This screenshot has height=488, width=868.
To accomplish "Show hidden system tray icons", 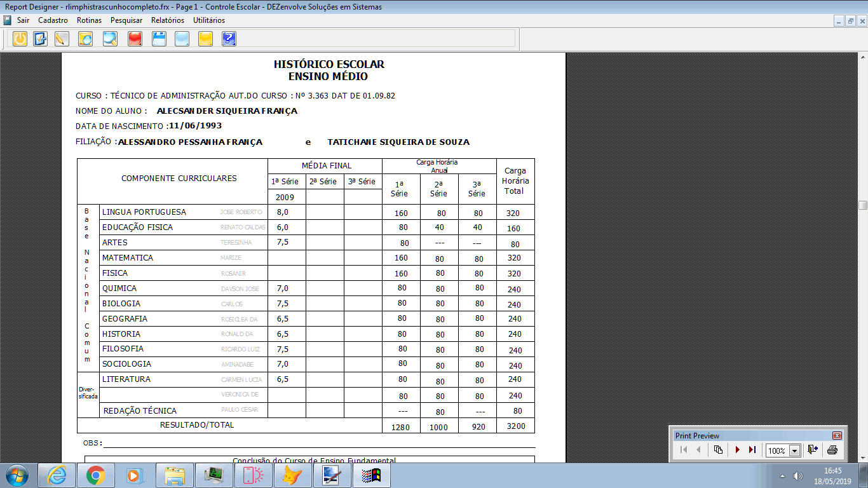I will click(x=782, y=476).
